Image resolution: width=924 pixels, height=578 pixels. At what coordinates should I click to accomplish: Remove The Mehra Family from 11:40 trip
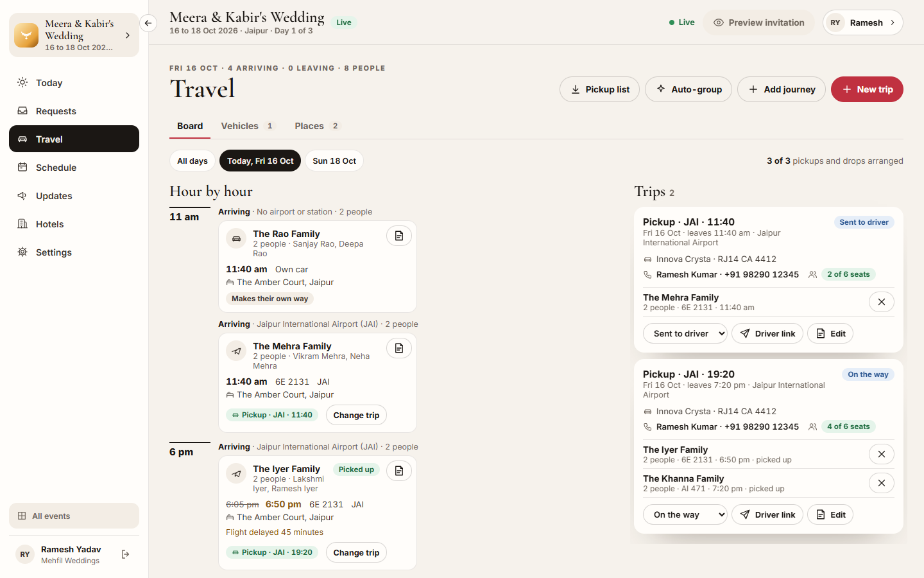pyautogui.click(x=882, y=302)
